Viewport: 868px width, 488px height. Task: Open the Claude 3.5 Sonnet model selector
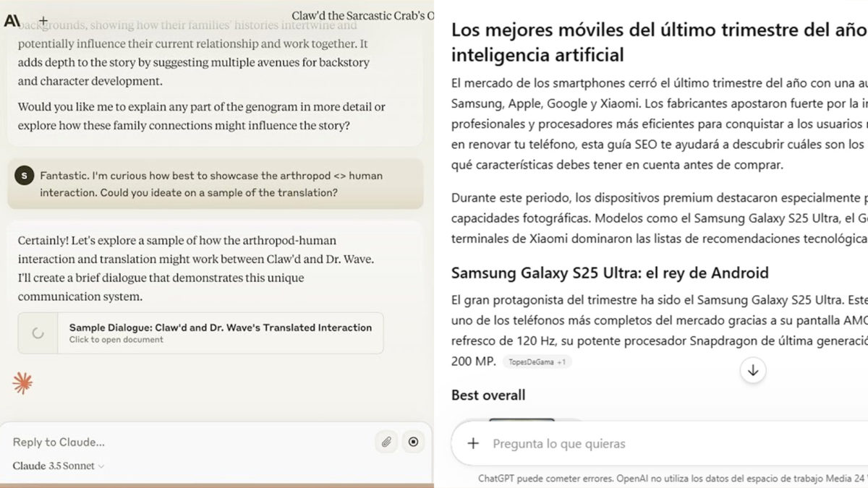coord(59,466)
